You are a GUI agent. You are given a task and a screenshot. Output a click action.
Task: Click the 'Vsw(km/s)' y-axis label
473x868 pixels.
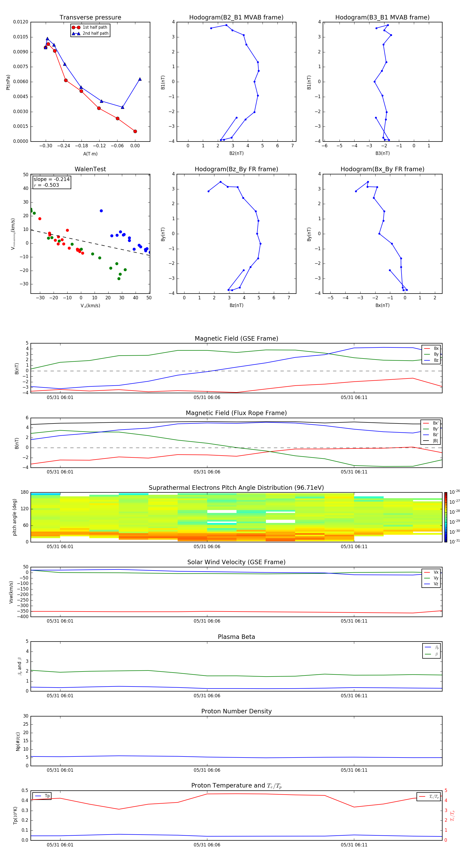[11, 592]
